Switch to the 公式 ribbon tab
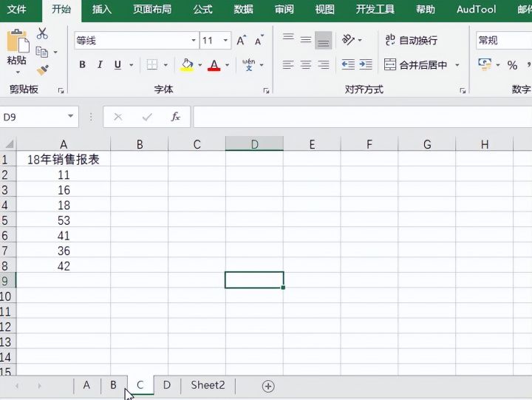Image resolution: width=532 pixels, height=400 pixels. tap(203, 9)
